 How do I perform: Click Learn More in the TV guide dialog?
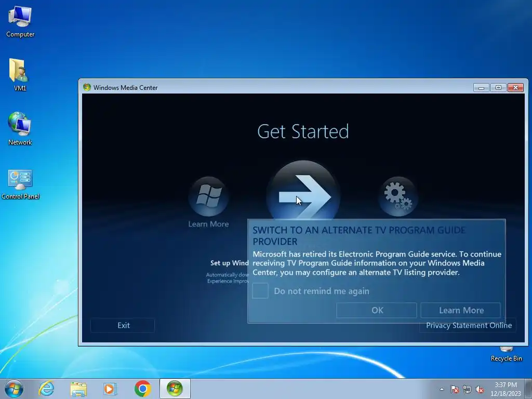coord(461,310)
